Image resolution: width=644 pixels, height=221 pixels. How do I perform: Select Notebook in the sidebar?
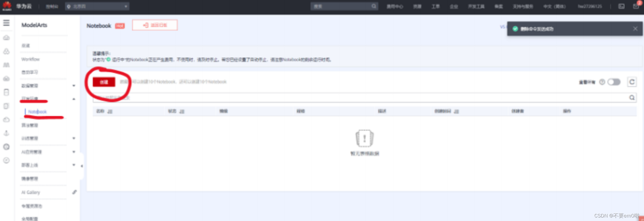point(37,112)
